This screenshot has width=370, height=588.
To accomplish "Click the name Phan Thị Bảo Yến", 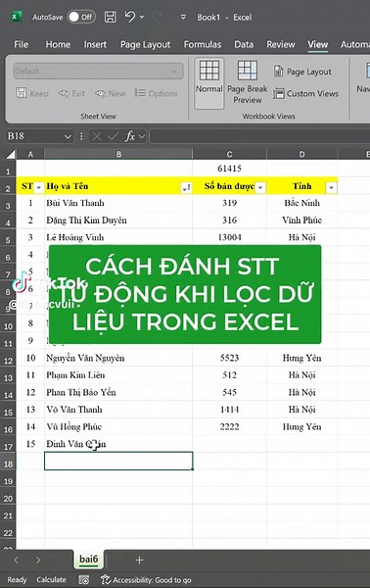I will click(81, 392).
